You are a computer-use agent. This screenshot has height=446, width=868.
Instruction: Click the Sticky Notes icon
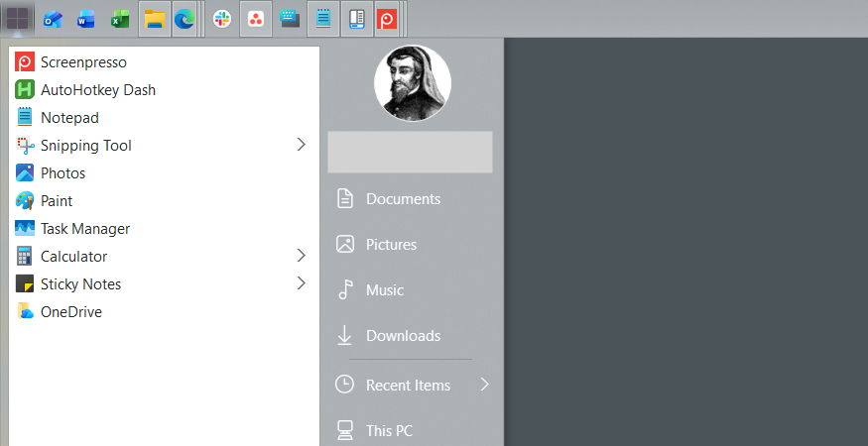tap(25, 283)
